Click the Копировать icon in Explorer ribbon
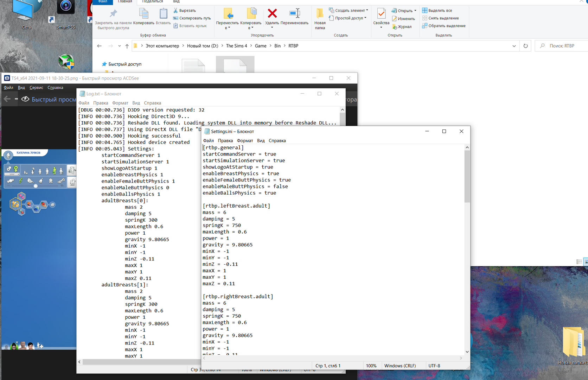 click(144, 14)
